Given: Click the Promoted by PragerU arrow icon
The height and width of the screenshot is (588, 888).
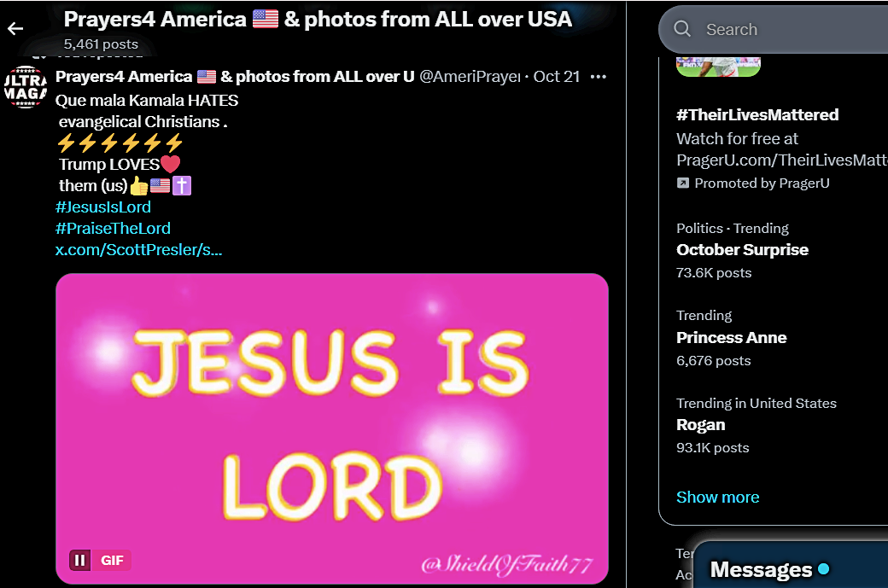Looking at the screenshot, I should (x=683, y=183).
